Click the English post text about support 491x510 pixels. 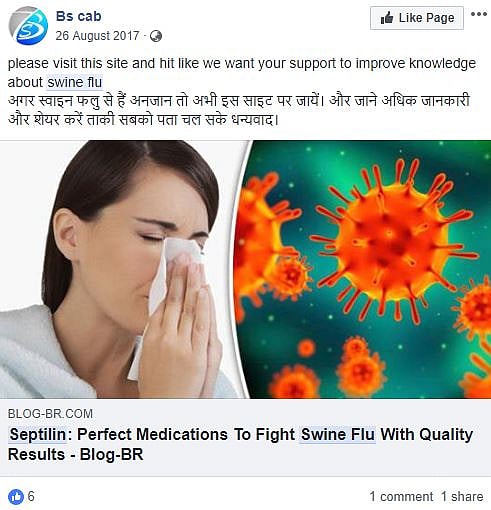pos(242,73)
